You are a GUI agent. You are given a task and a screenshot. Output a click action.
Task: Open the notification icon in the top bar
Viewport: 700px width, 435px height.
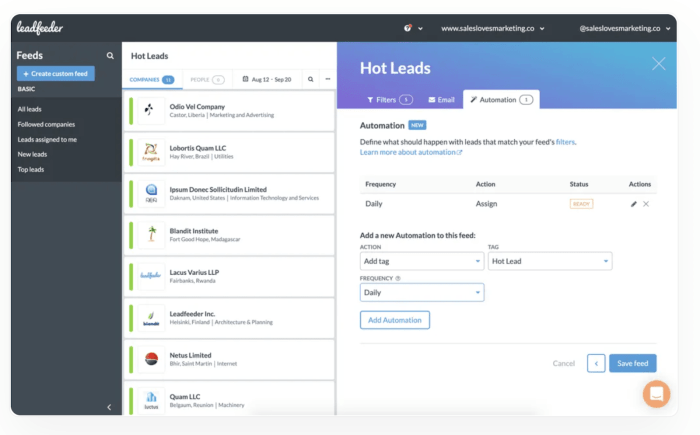[x=408, y=28]
